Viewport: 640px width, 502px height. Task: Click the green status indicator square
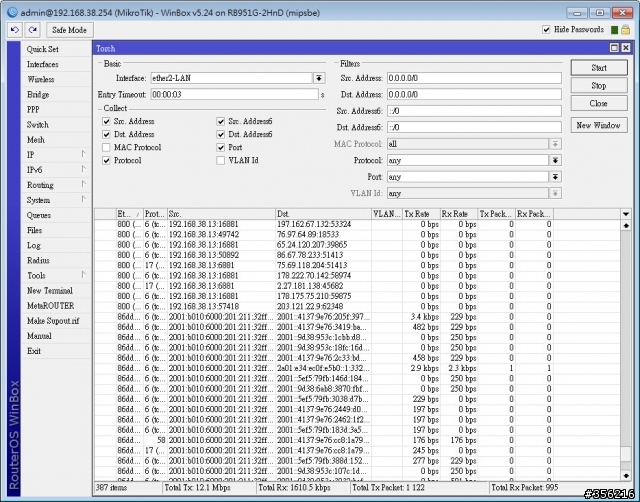[x=614, y=30]
